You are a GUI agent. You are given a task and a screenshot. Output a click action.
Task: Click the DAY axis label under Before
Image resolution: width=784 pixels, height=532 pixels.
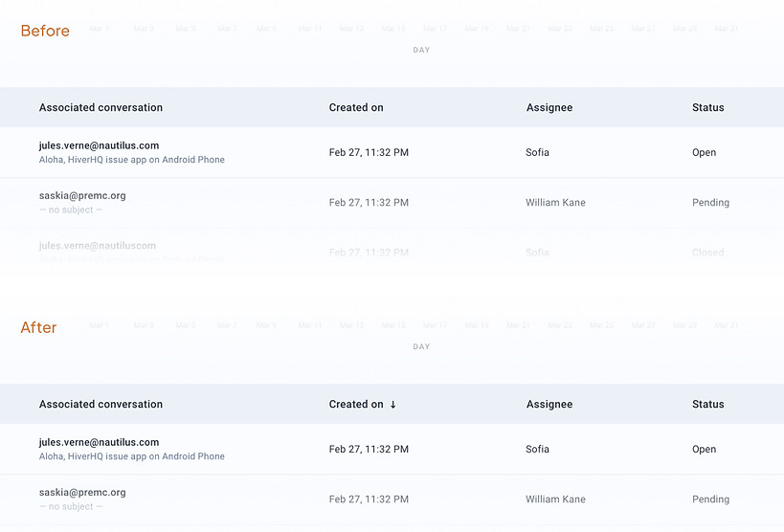[x=421, y=50]
